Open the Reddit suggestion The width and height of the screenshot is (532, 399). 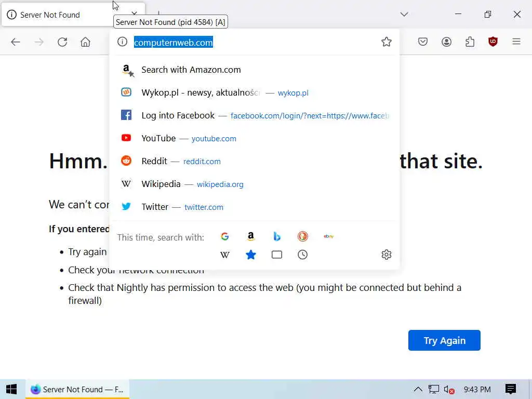(x=254, y=161)
